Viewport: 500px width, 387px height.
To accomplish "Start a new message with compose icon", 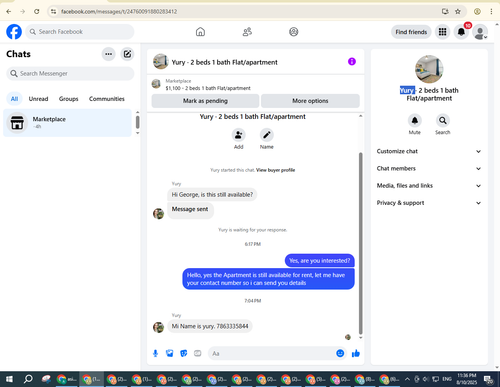I will 127,54.
